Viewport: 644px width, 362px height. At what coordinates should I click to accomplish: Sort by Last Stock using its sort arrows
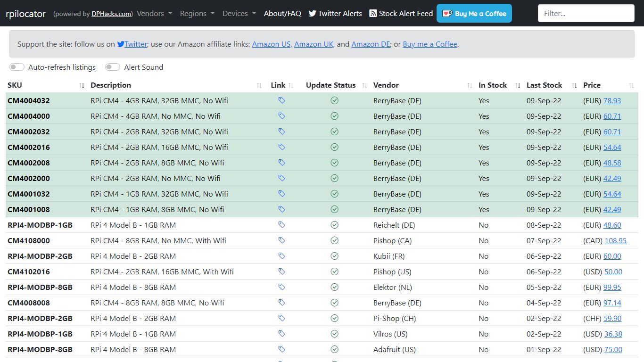(x=574, y=85)
